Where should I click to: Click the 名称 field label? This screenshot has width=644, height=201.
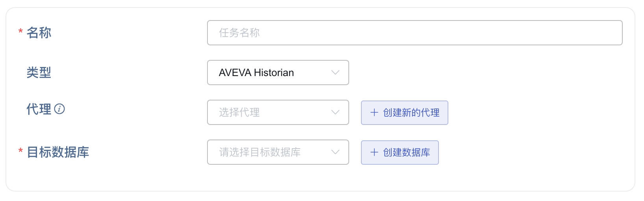[39, 33]
